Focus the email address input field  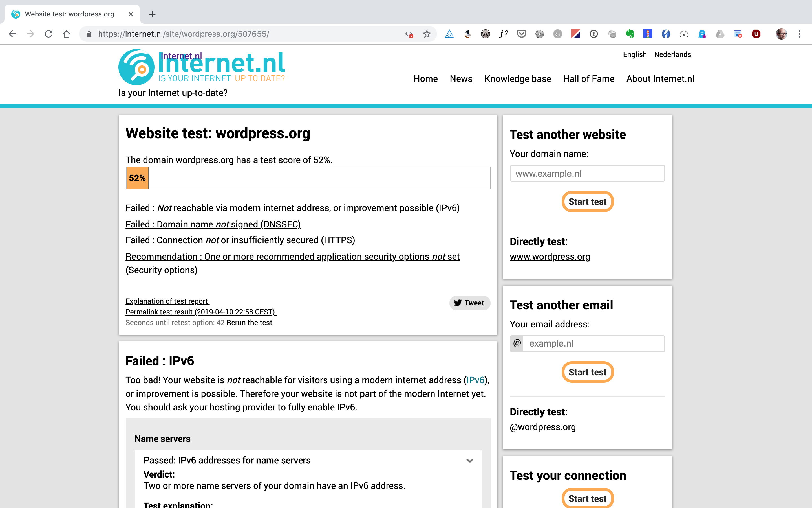click(593, 343)
